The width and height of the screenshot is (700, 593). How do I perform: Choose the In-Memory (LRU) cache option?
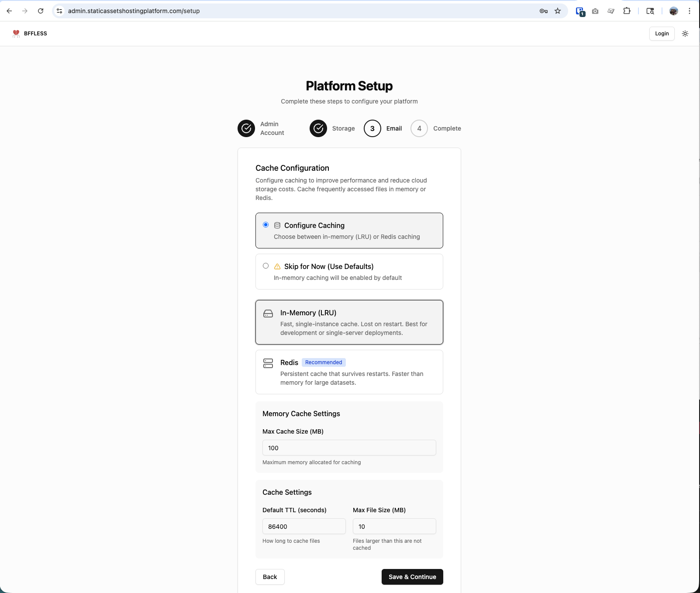349,322
